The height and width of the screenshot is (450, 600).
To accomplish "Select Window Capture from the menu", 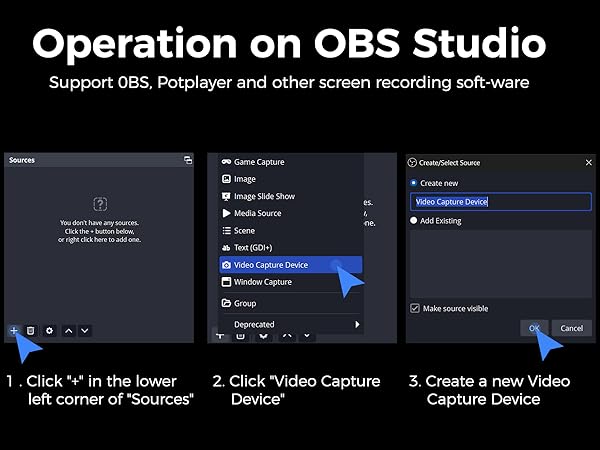I will (291, 282).
